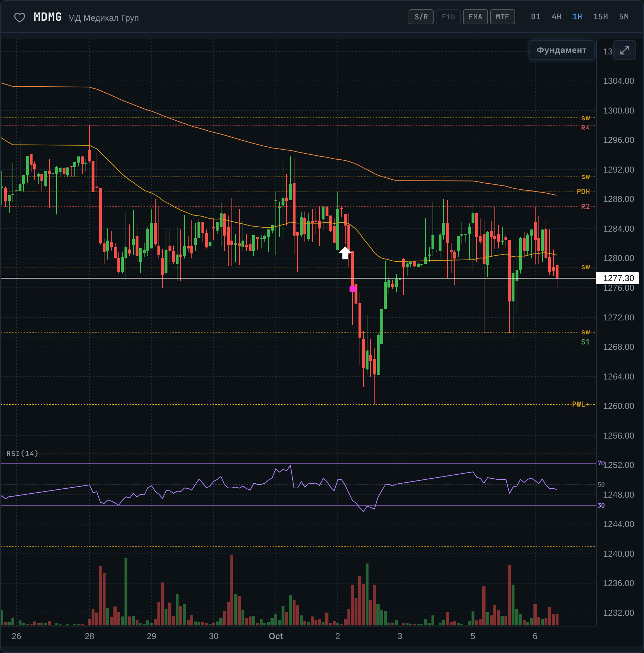Click the 1300.00 price axis label
The width and height of the screenshot is (644, 653).
[618, 111]
